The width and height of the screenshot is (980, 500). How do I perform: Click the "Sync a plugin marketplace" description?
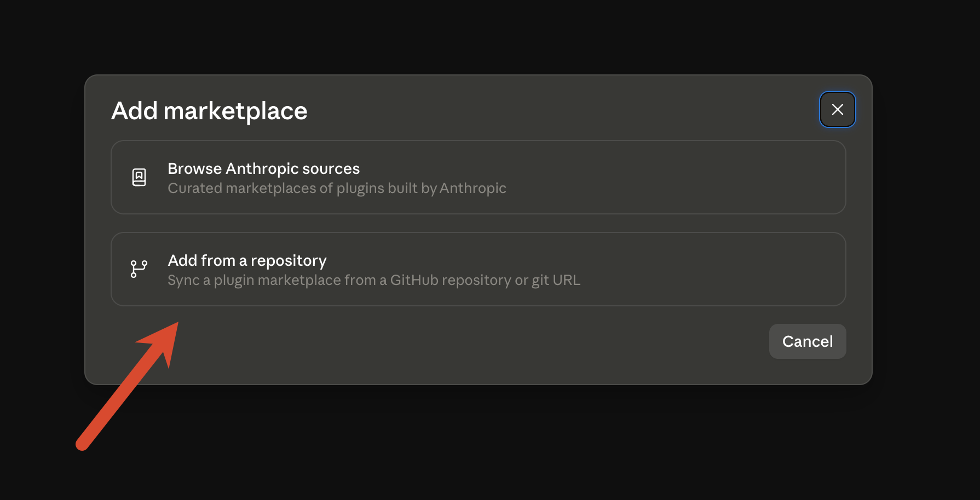(374, 280)
